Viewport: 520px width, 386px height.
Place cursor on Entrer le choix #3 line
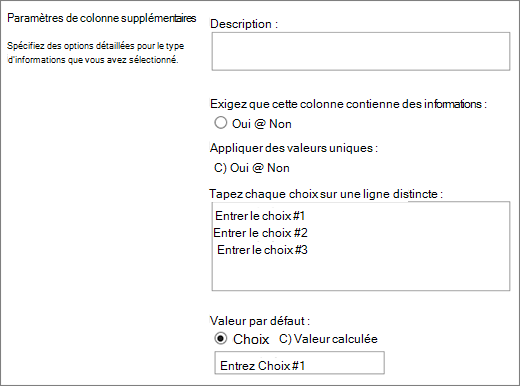262,250
